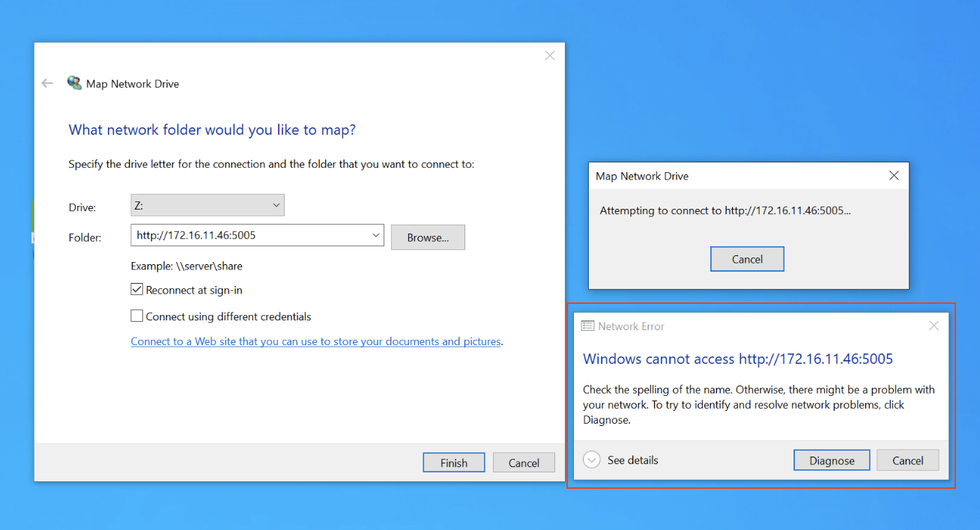Screen dimensions: 980x530
Task: Cancel the Map Network Drive wizard
Action: (x=524, y=463)
